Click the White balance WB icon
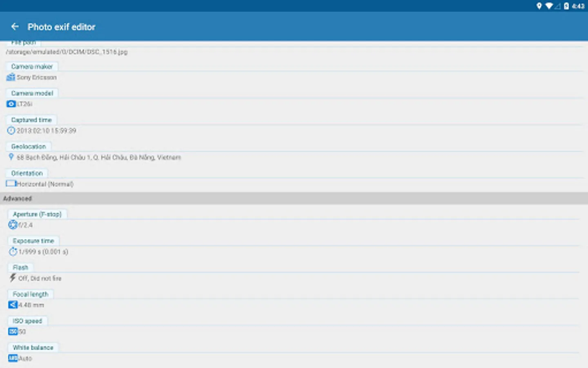Screen dimensions: 588x368 (13, 358)
